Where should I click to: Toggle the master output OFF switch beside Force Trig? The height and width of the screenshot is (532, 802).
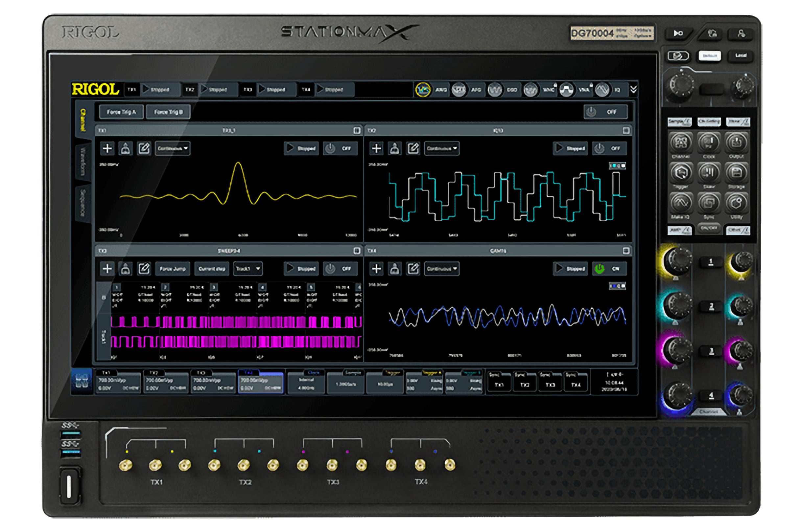click(x=605, y=112)
